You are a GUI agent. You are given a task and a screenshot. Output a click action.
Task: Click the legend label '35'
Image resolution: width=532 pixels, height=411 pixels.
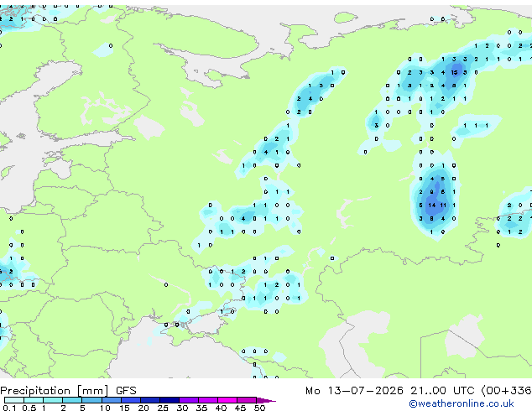tap(201, 408)
